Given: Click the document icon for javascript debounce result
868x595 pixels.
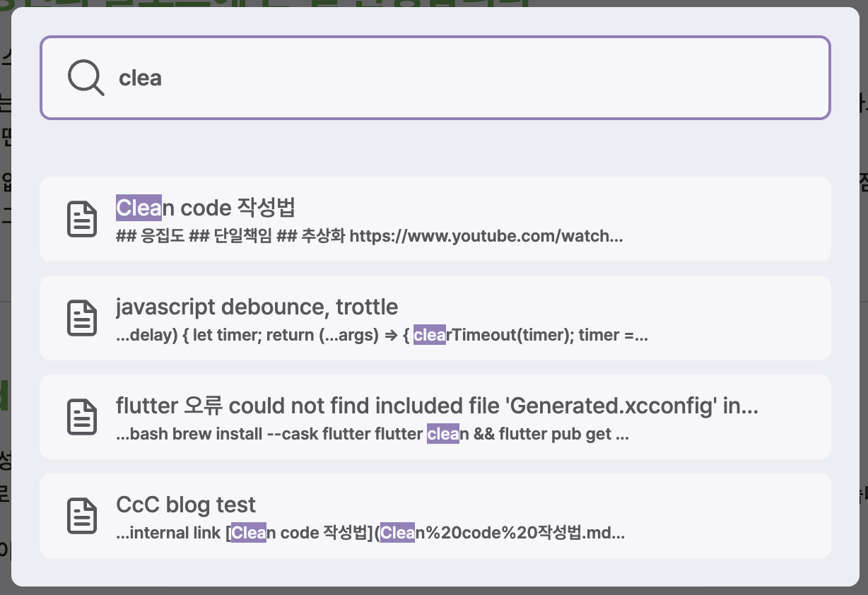Looking at the screenshot, I should [82, 318].
